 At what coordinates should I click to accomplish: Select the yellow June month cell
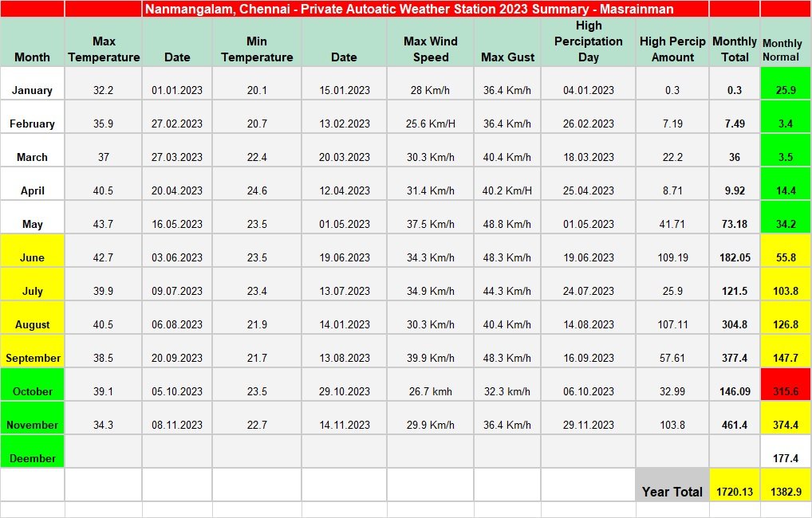32,250
